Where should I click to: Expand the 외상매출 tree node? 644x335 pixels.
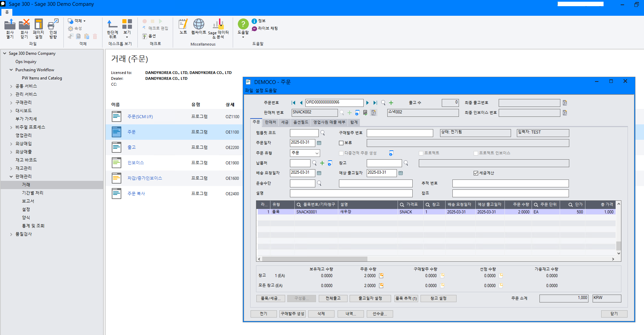[11, 152]
